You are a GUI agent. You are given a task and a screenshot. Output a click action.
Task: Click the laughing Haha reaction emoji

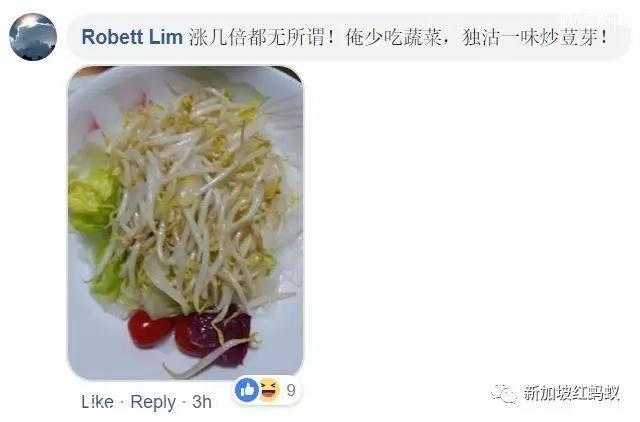click(x=269, y=390)
